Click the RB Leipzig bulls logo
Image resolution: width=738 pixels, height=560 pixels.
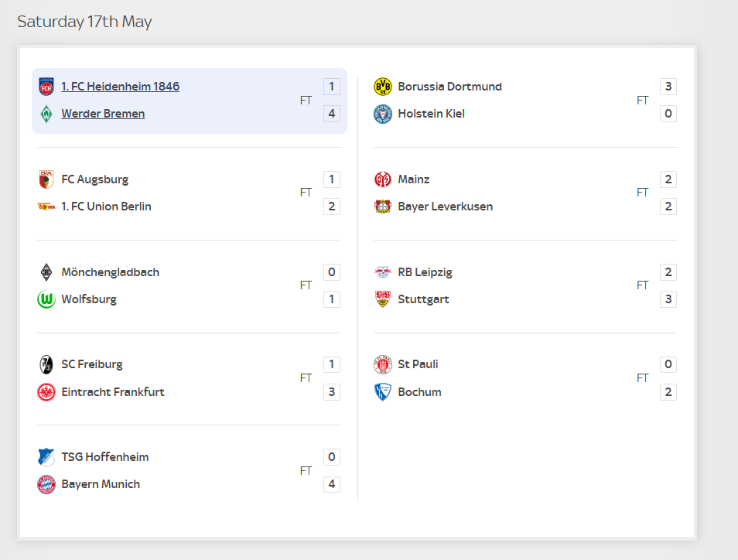[383, 272]
